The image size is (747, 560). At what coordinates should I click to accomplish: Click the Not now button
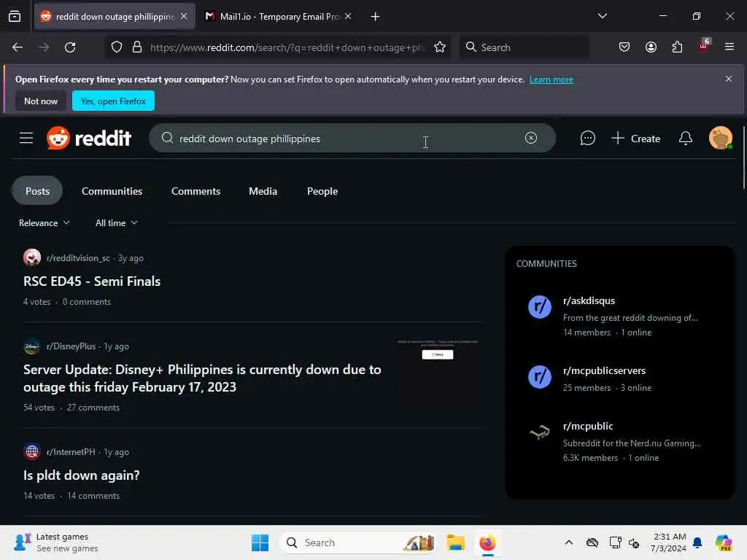click(41, 101)
